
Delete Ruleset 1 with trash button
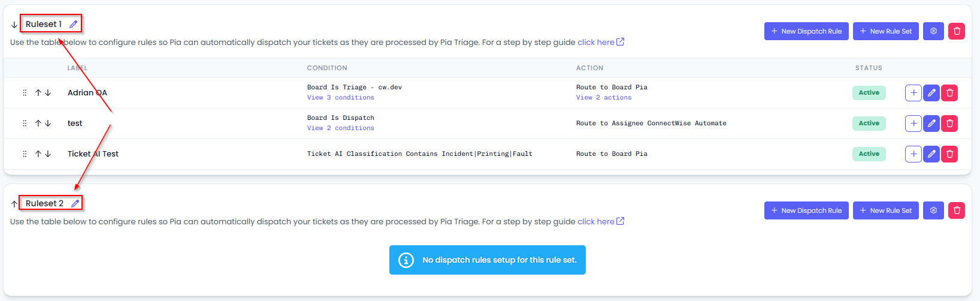(x=957, y=31)
